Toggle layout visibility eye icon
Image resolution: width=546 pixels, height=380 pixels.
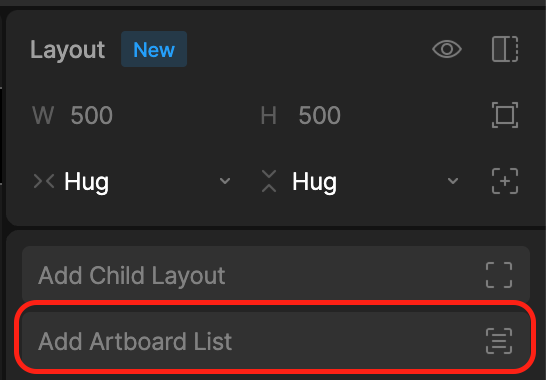click(x=447, y=49)
